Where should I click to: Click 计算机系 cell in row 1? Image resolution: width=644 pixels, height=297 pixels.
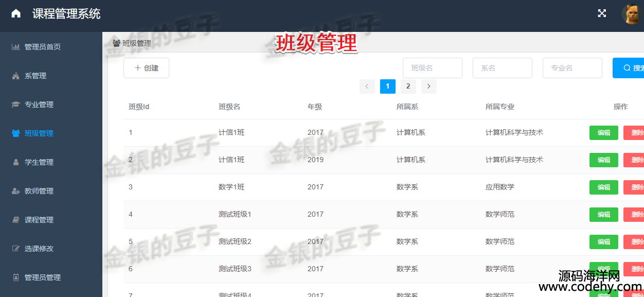pyautogui.click(x=411, y=132)
